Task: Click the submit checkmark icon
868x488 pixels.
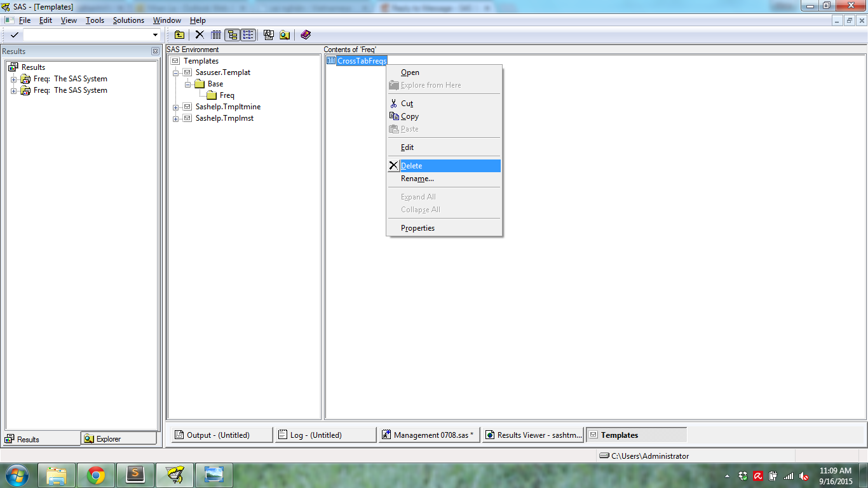Action: (14, 35)
